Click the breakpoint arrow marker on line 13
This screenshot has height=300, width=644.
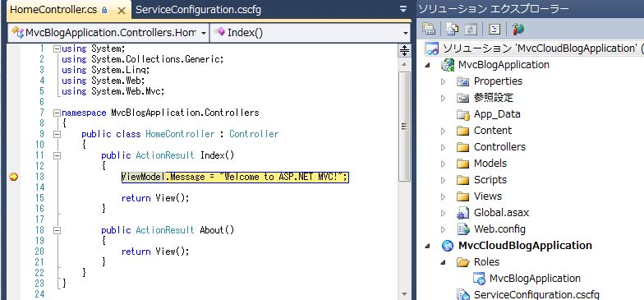tap(13, 177)
